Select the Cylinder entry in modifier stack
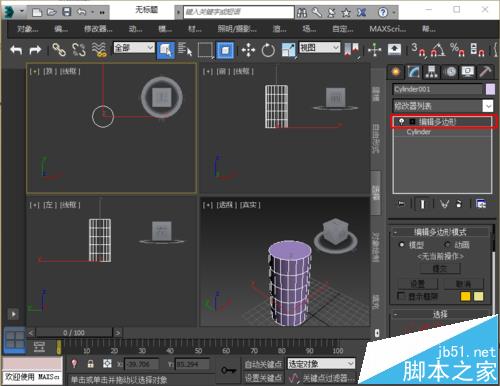Image resolution: width=500 pixels, height=386 pixels. pyautogui.click(x=418, y=132)
